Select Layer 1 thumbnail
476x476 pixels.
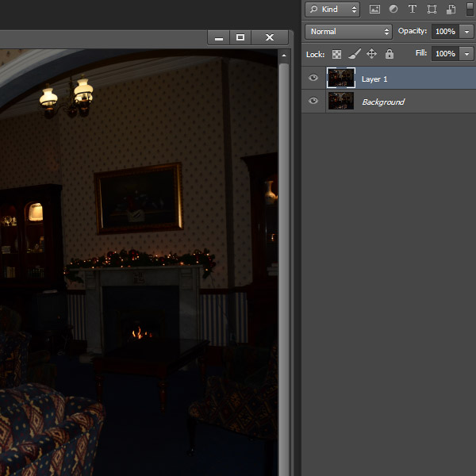tap(341, 78)
